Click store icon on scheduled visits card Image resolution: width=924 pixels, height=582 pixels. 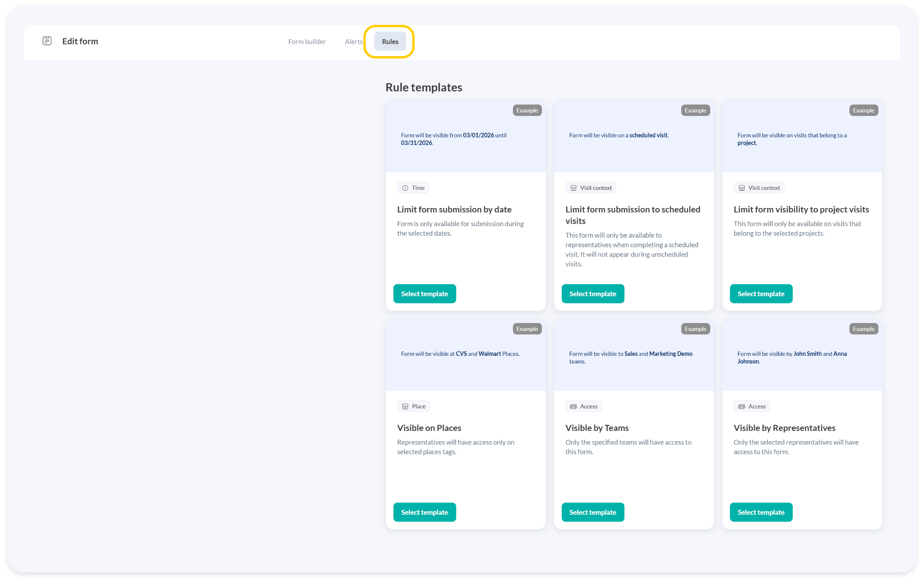573,188
